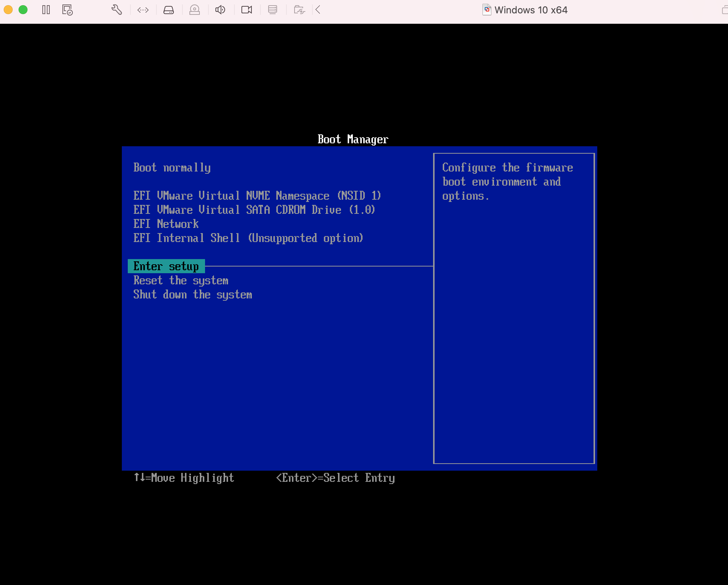The image size is (728, 585).
Task: Select the EFI Network boot entry
Action: [166, 224]
